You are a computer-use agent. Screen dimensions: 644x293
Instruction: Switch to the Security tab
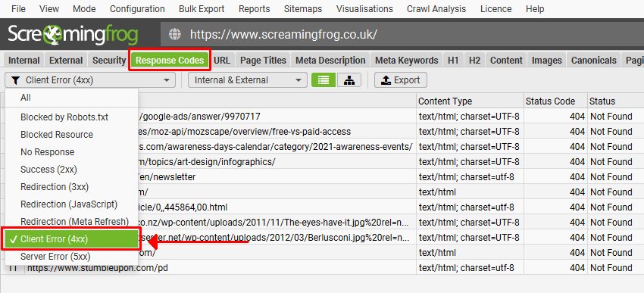point(109,61)
